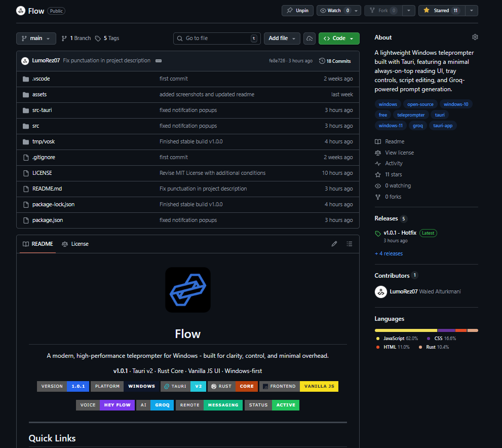The width and height of the screenshot is (502, 448).
Task: Open the 18 Commits history link
Action: coord(335,61)
